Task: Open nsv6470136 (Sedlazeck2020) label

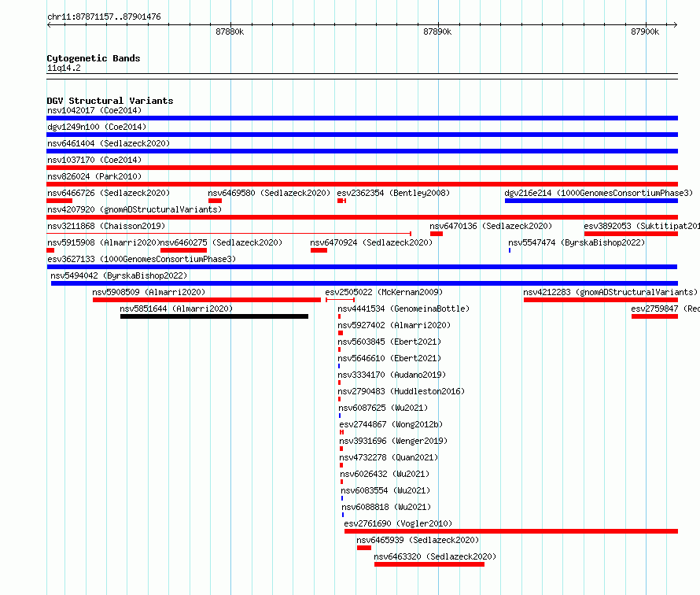Action: [491, 226]
